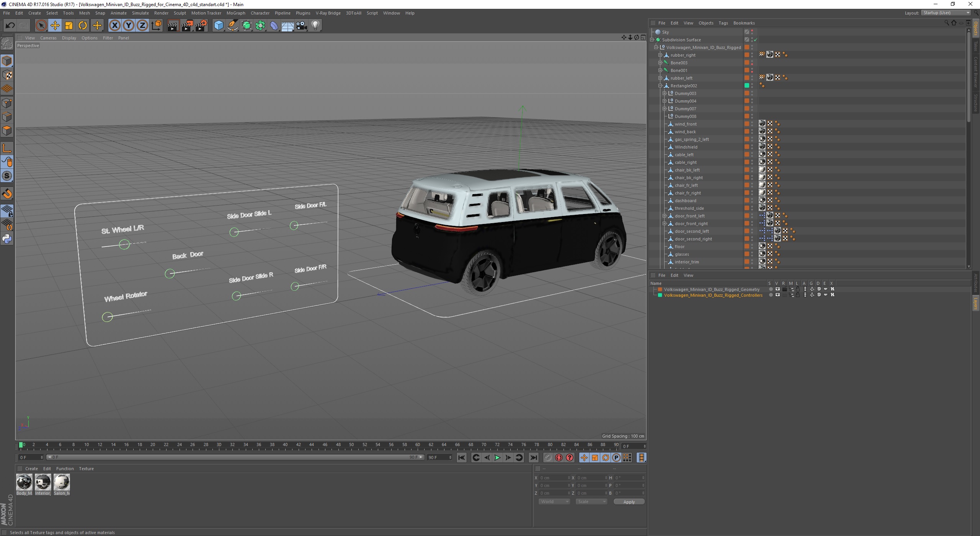Open the Bend deformer icon

(274, 26)
